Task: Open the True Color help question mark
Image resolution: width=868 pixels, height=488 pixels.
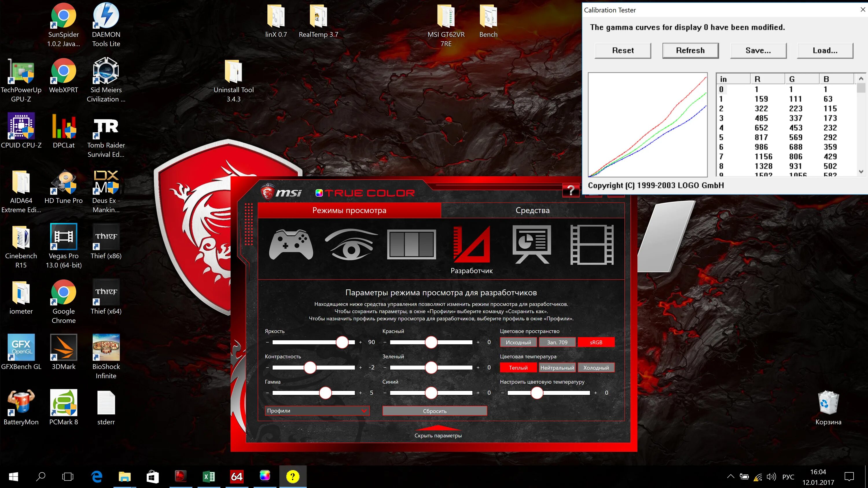Action: (x=571, y=191)
